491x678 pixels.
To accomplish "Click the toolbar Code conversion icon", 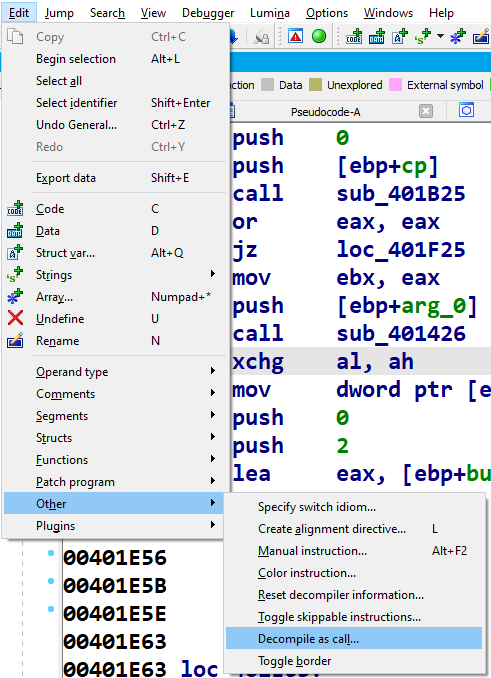I will [354, 37].
